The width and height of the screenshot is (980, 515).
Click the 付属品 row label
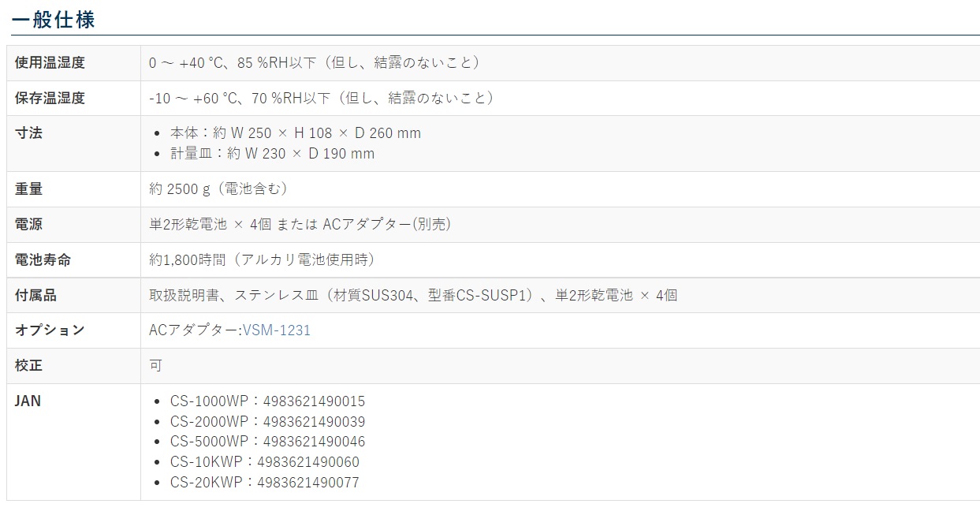coord(36,296)
